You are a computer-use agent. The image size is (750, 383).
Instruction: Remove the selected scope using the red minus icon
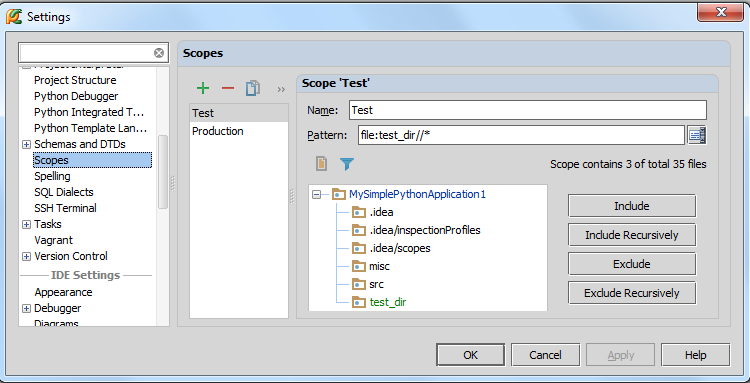coord(228,88)
